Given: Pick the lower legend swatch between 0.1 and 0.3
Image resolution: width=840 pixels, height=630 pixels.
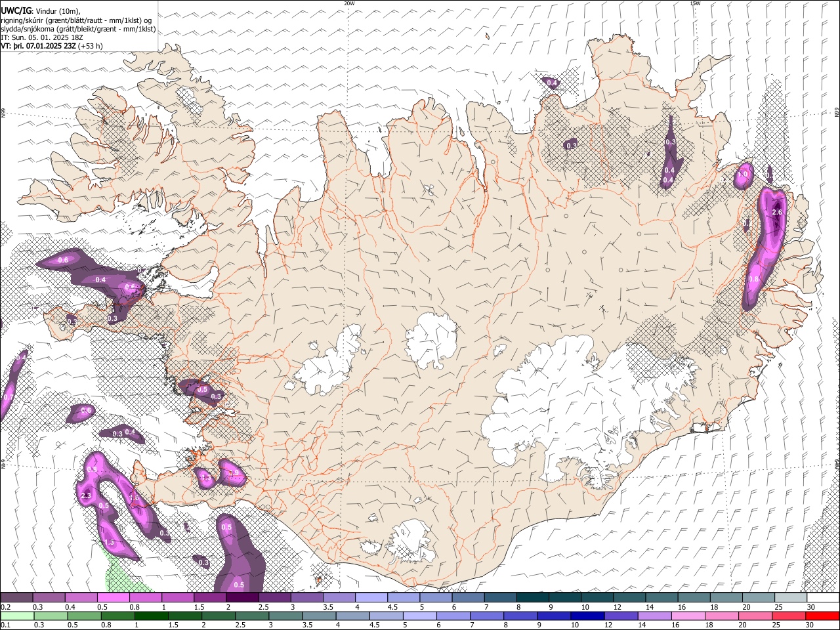Looking at the screenshot, I should (x=16, y=616).
